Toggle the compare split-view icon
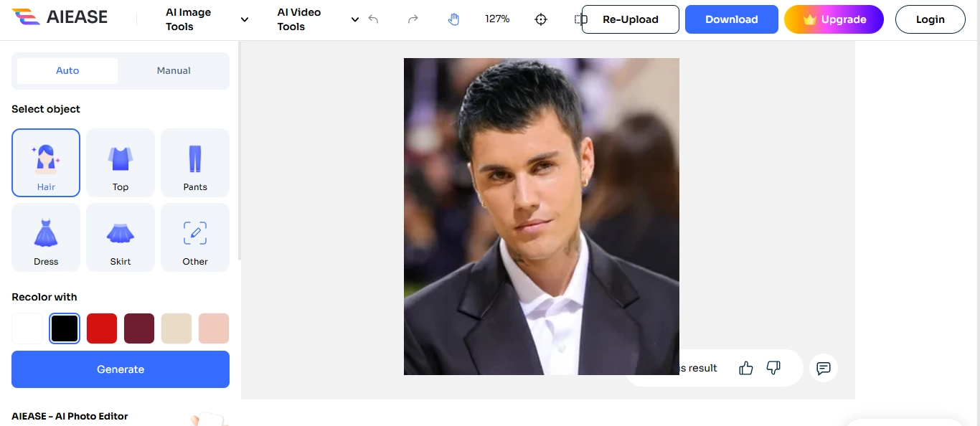 point(578,19)
